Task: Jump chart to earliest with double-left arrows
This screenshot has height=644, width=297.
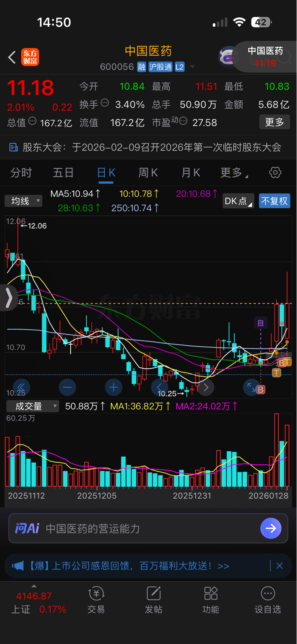Action: 21,387
